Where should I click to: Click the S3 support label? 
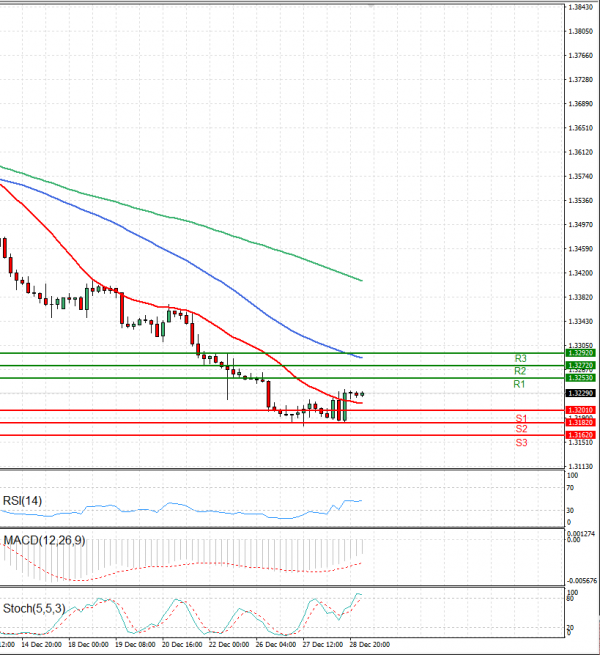[x=521, y=442]
